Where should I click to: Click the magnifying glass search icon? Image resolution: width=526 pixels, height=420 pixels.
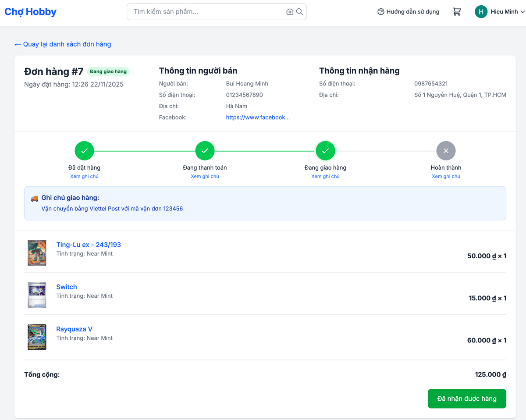coord(300,12)
